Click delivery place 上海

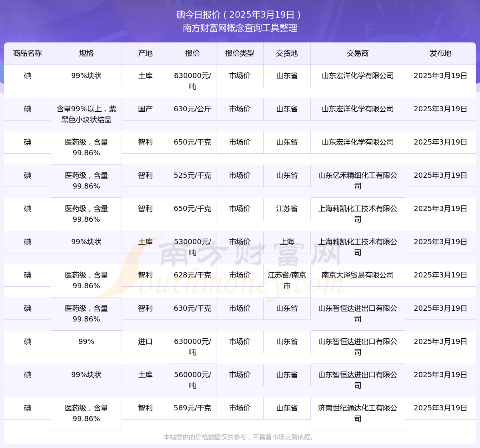pos(287,242)
